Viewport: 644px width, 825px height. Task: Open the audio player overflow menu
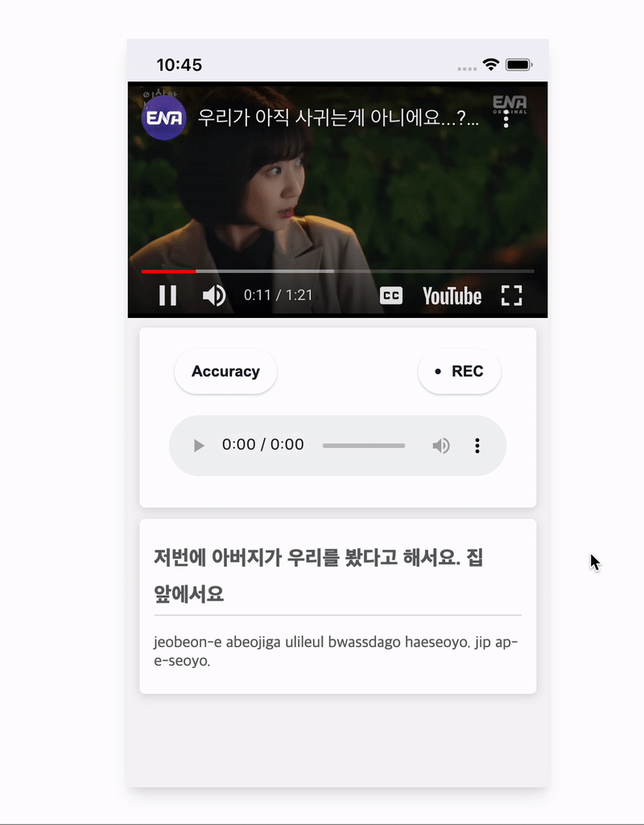(x=477, y=446)
